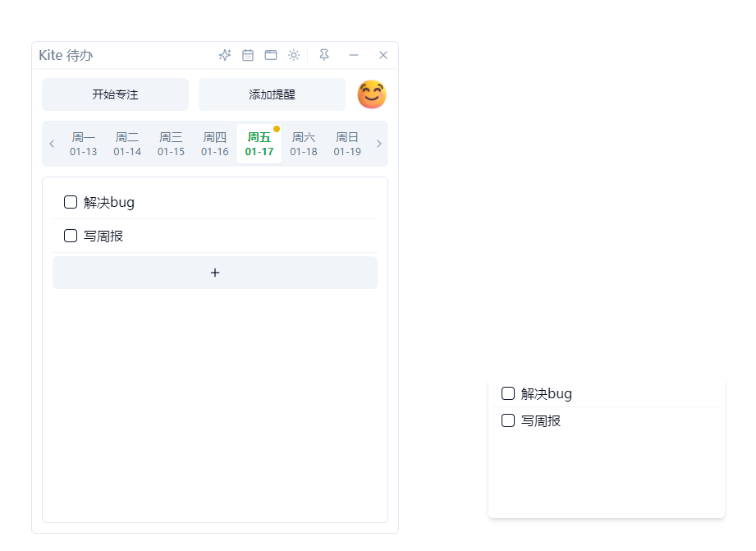Viewport: 756px width, 551px height.
Task: Select the 周一 01-13 day tab
Action: click(84, 144)
